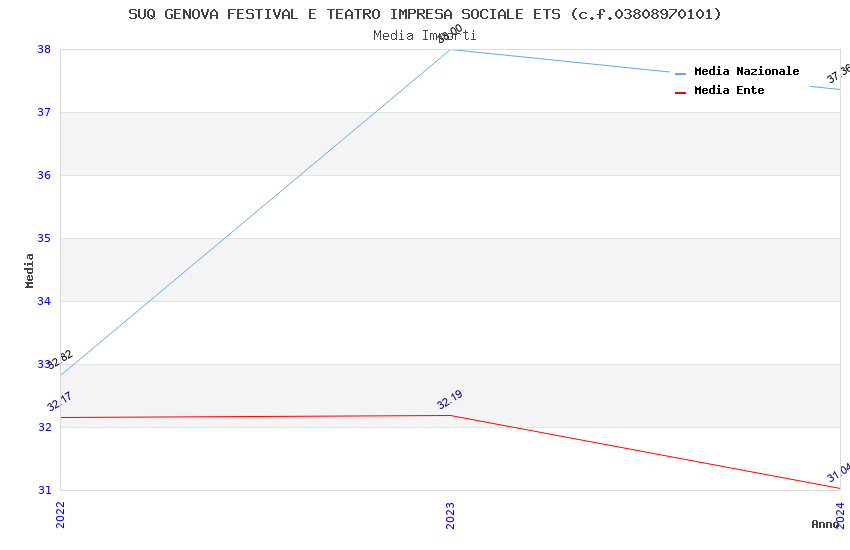Select the Media Nazionale legend label
Viewport: 850px width, 550px height.
[746, 71]
